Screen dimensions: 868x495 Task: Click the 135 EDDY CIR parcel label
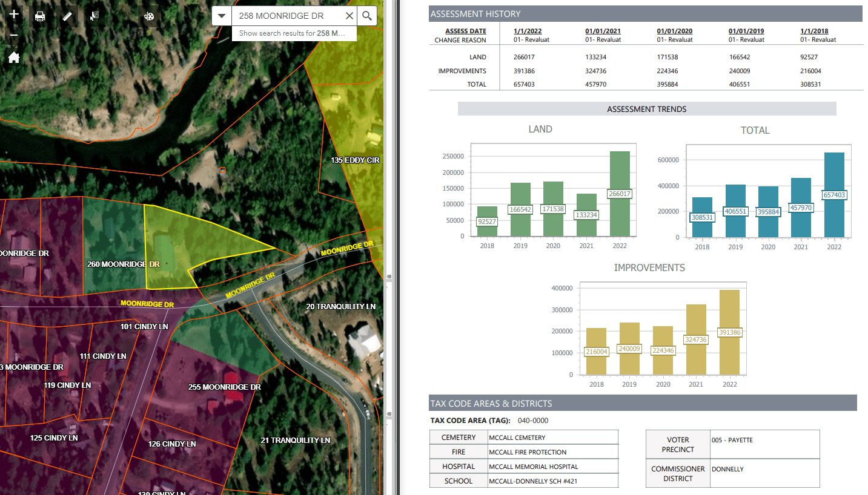[x=355, y=160]
